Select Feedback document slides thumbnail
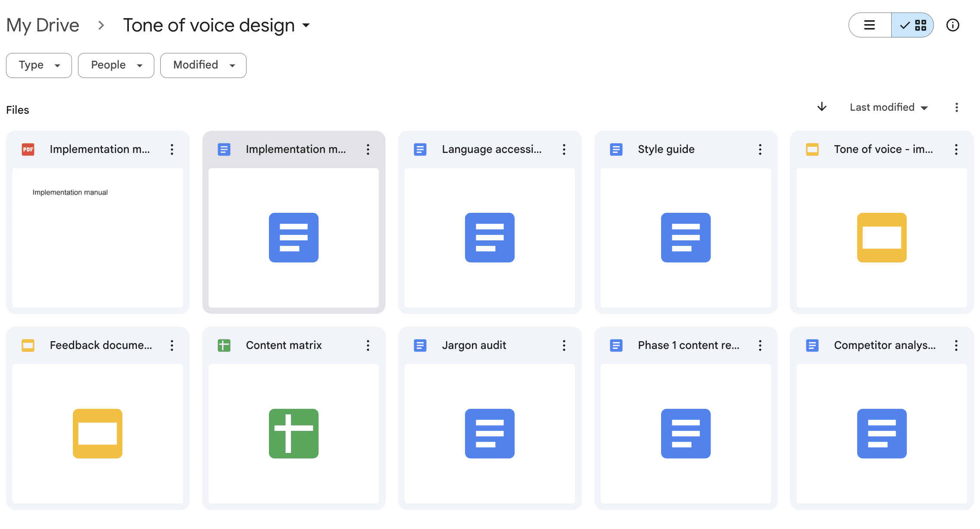Screen dimensions: 980x529 point(98,434)
